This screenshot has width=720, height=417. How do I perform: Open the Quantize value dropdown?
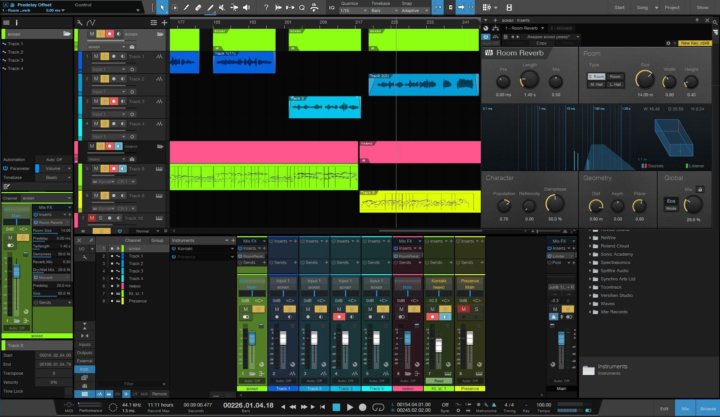click(x=348, y=10)
